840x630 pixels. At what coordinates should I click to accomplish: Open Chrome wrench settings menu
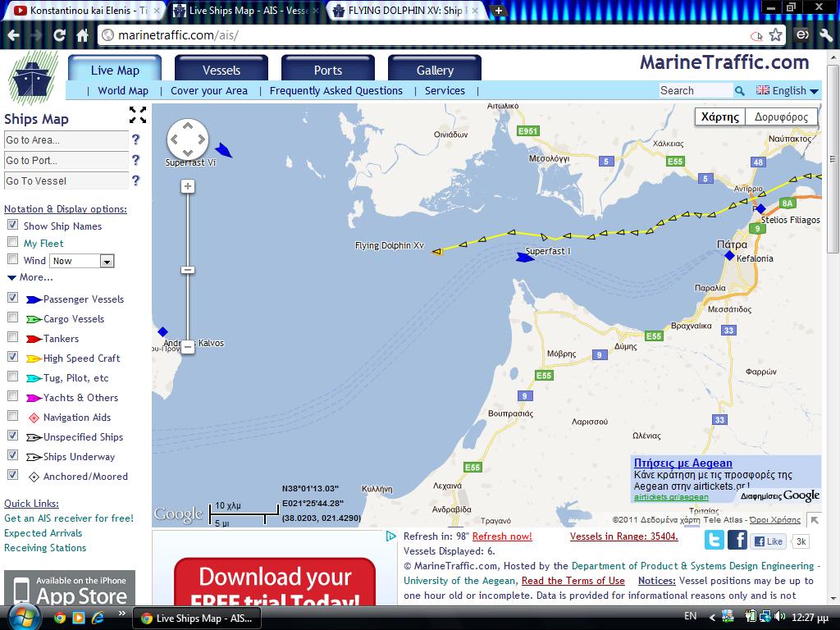tap(826, 35)
